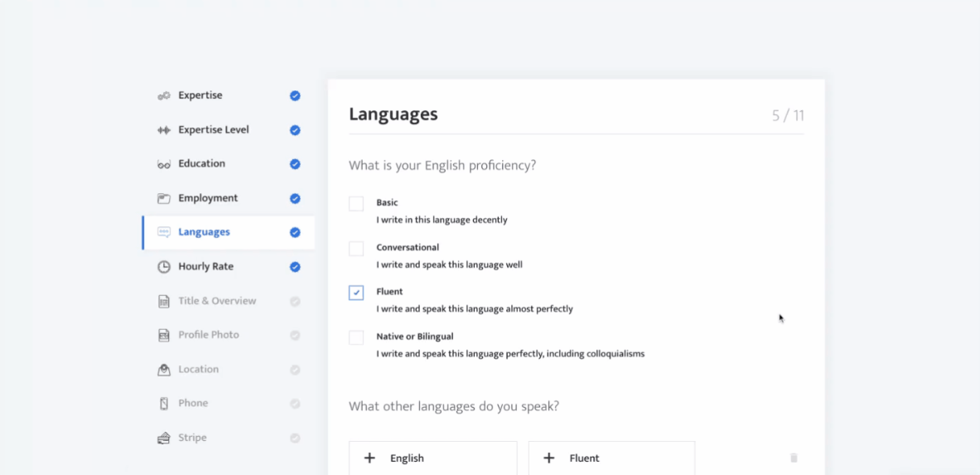This screenshot has height=475, width=980.
Task: Click the Phone device icon
Action: (164, 404)
